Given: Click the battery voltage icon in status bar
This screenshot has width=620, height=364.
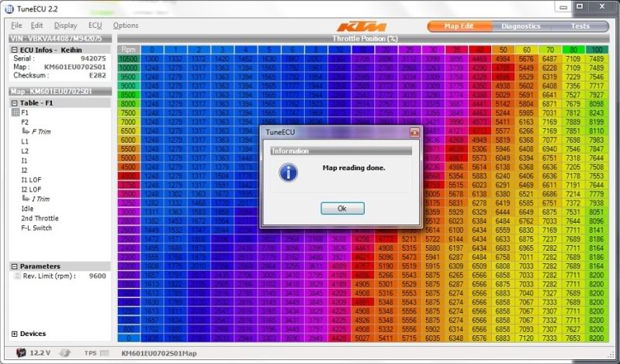Looking at the screenshot, I should tap(21, 352).
